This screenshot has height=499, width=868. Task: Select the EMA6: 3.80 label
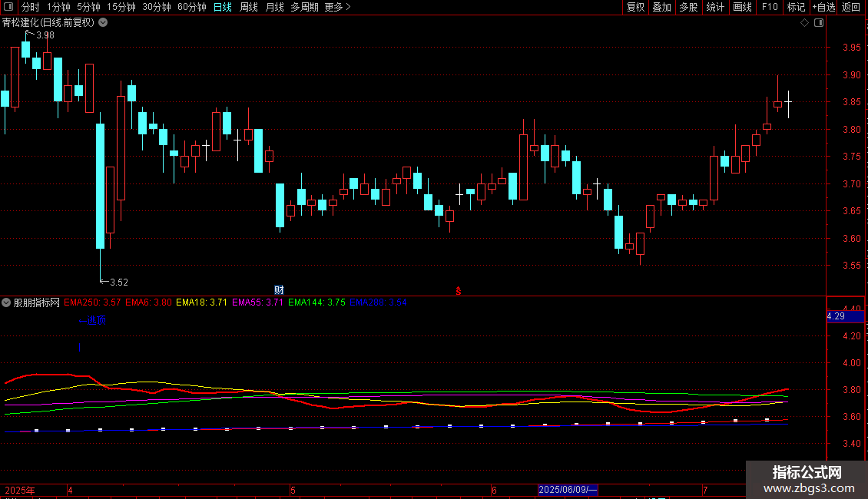(x=148, y=302)
